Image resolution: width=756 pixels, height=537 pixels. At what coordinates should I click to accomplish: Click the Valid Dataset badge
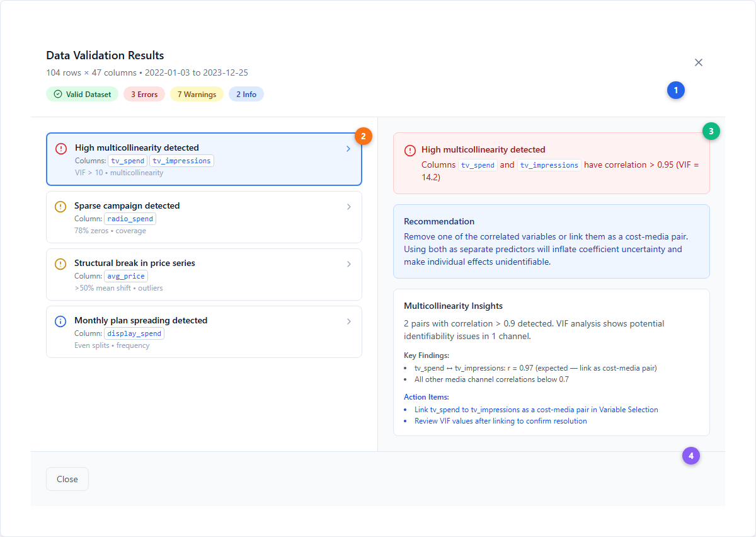coord(82,95)
